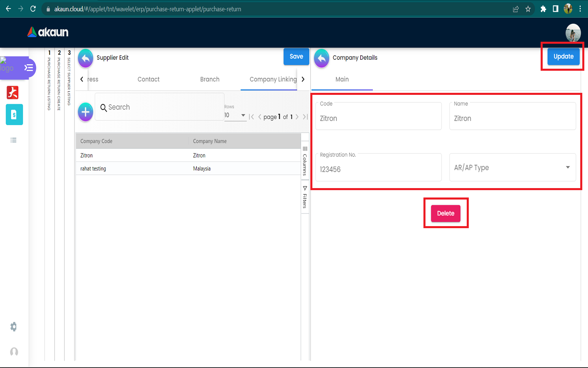588x368 pixels.
Task: Open the red PDF-style applet icon in the sidebar
Action: [x=13, y=92]
